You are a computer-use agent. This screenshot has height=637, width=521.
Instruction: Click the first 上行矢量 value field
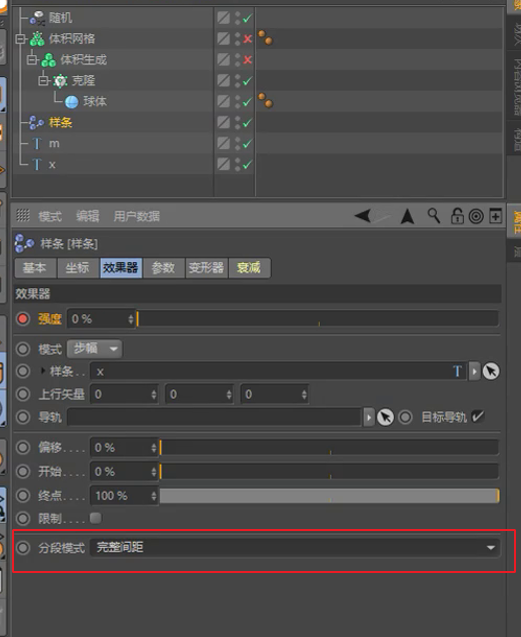(124, 394)
